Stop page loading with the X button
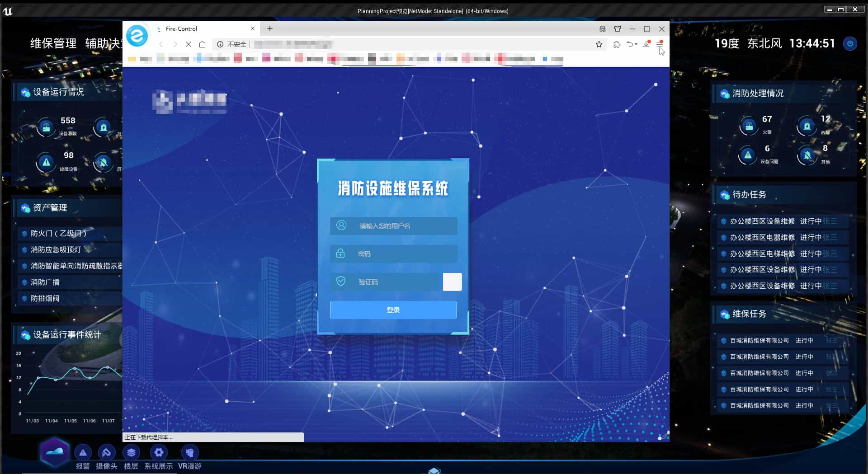The image size is (868, 474). click(189, 44)
